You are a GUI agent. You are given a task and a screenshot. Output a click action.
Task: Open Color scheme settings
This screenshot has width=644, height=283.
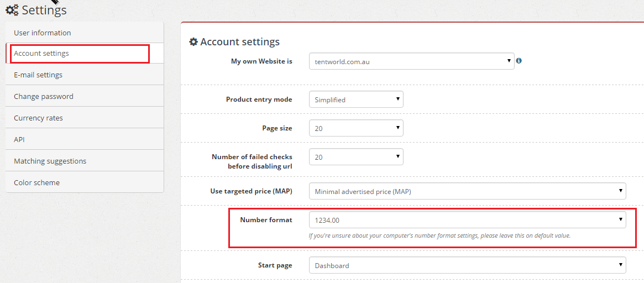coord(85,182)
